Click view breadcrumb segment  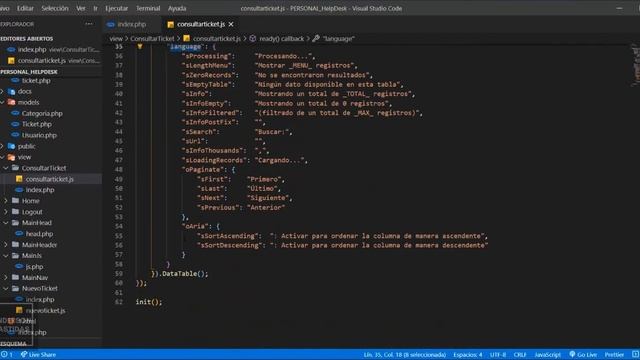pos(116,39)
